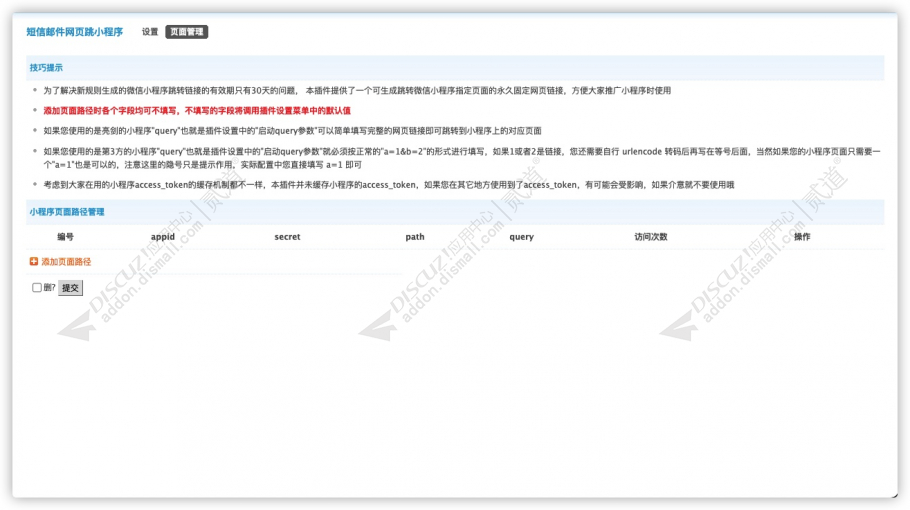The width and height of the screenshot is (910, 510).
Task: Open the 设置 tab
Action: coord(150,32)
